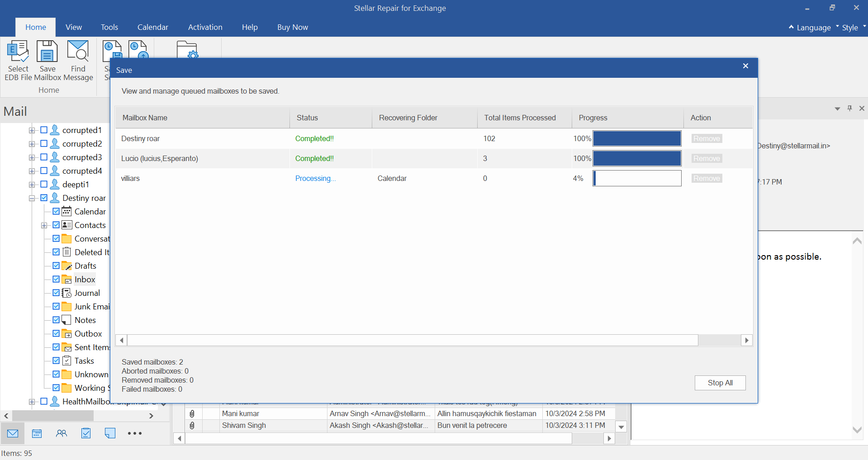
Task: Uncheck the Inbox folder checkbox
Action: click(x=56, y=280)
